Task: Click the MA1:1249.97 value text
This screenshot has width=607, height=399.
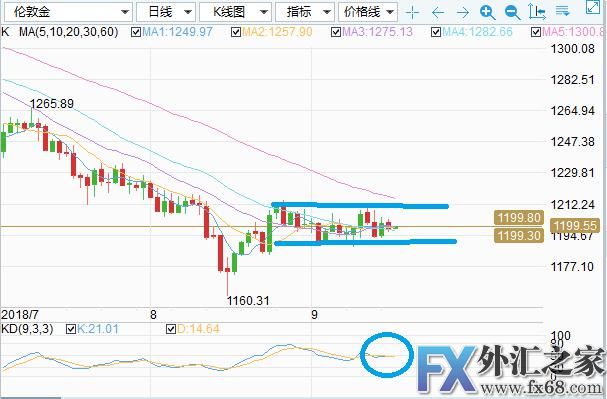Action: pos(177,32)
